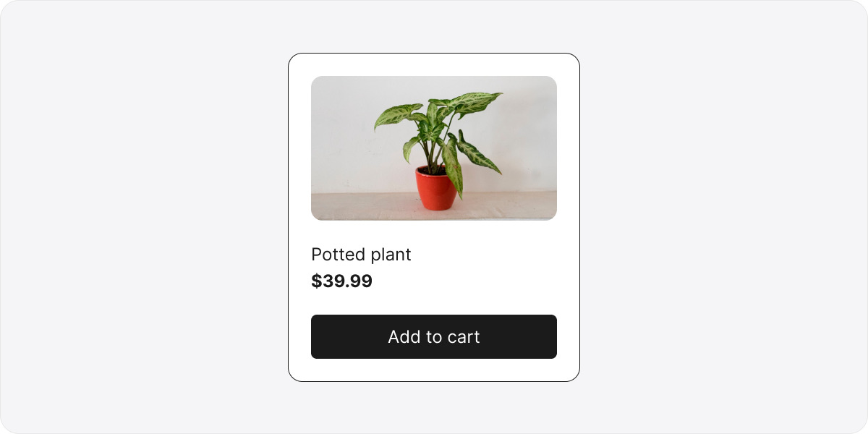Screen dimensions: 868x434
Task: Open the potted plant product photo
Action: click(434, 148)
